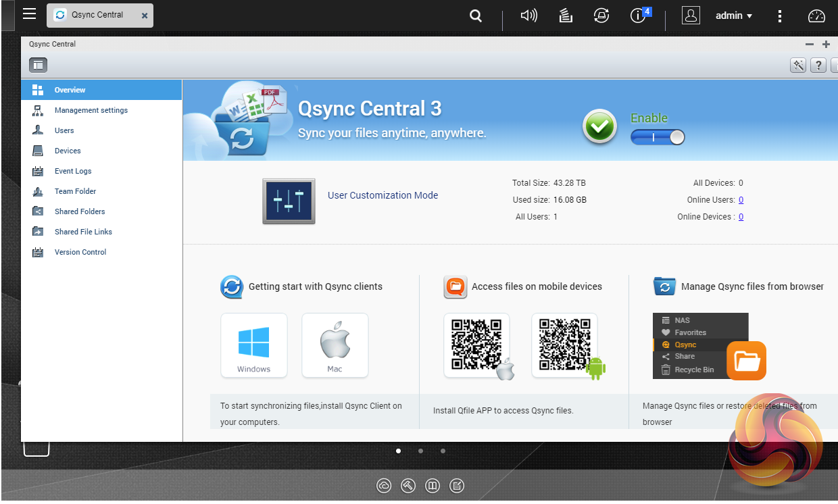The image size is (838, 504).
Task: Go to the second desktop page dot
Action: point(420,451)
